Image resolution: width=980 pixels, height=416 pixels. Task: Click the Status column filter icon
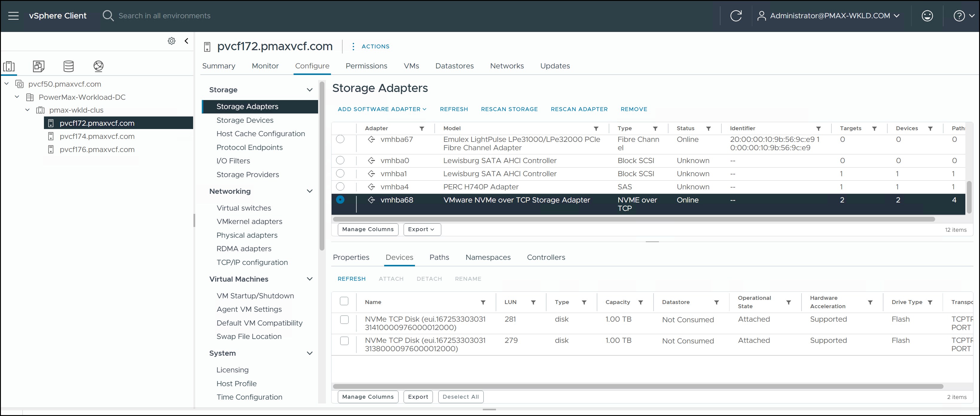pos(708,128)
